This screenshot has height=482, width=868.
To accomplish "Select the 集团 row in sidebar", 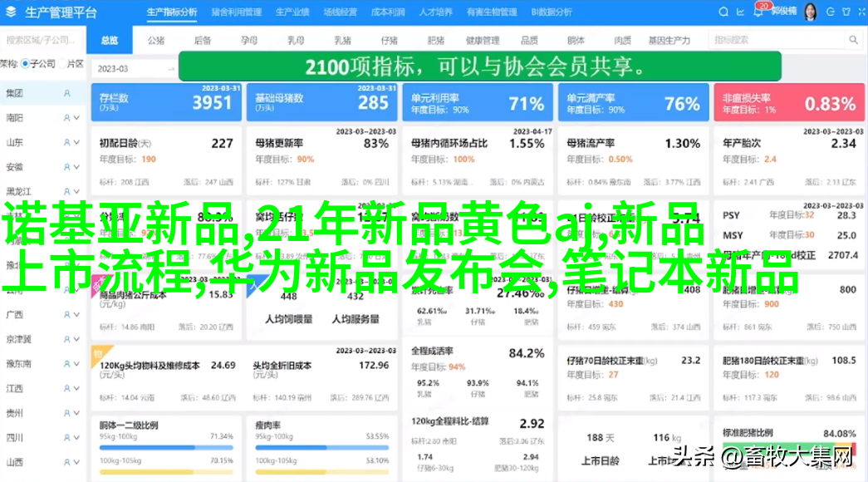I will [43, 94].
